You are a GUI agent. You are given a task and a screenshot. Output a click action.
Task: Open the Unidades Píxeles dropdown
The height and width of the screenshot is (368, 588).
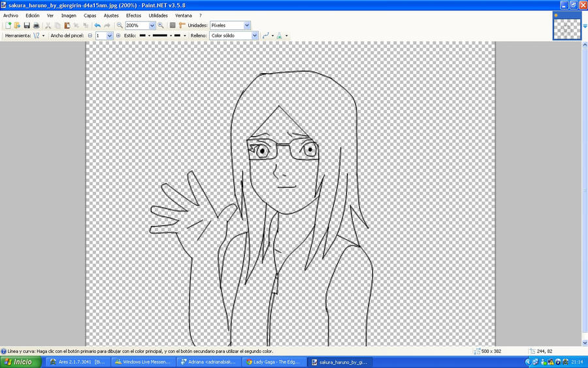tap(247, 25)
